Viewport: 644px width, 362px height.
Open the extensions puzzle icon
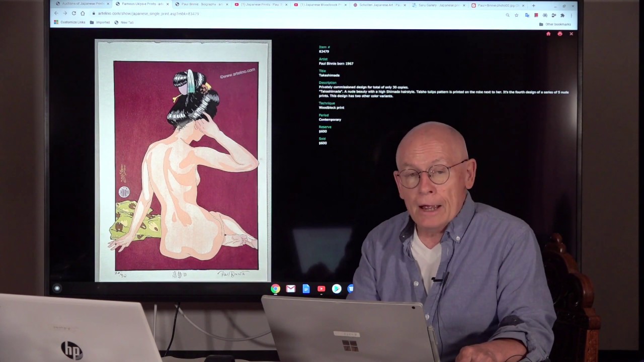(x=562, y=15)
